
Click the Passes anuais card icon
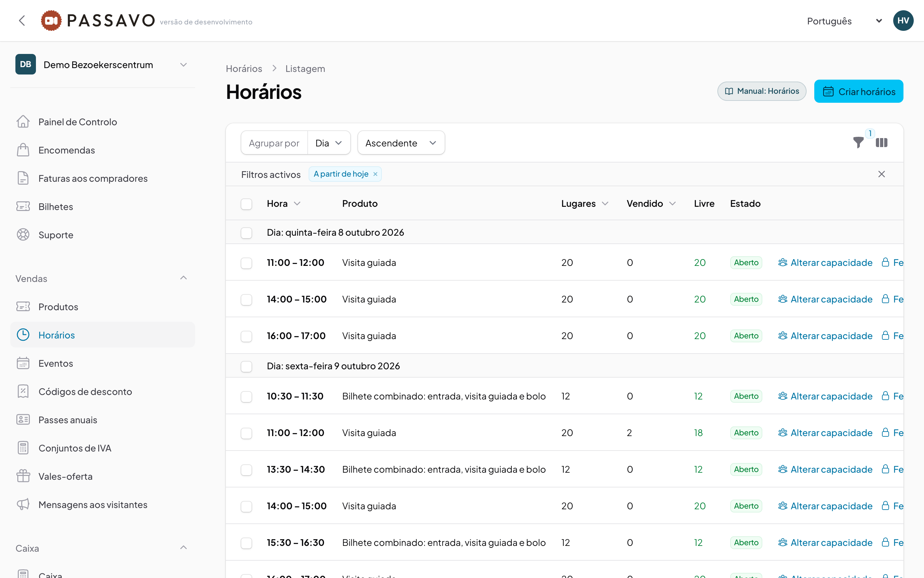pos(23,420)
